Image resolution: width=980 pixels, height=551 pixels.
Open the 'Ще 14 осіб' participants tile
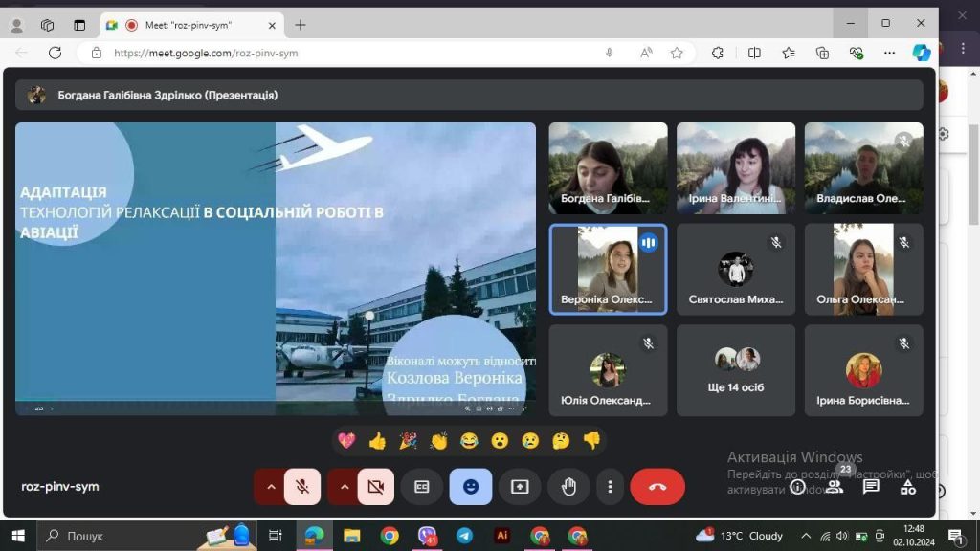[735, 370]
